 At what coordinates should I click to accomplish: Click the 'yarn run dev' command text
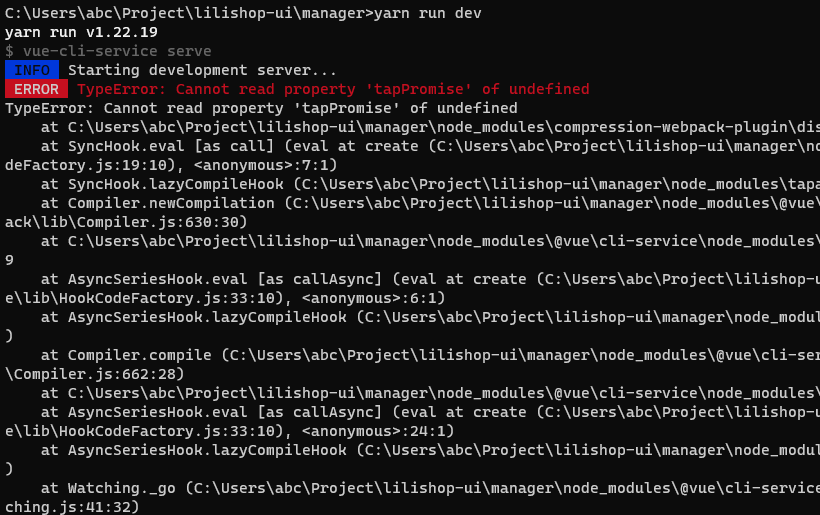click(x=427, y=13)
